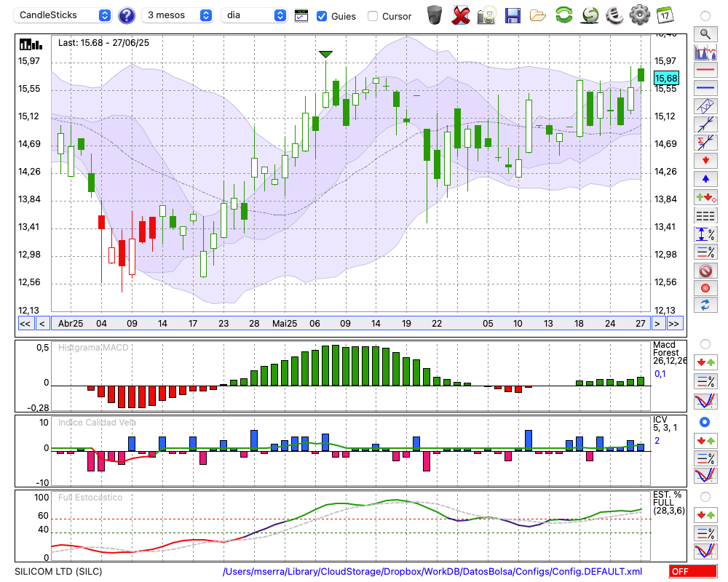The image size is (728, 582).
Task: Click the bright green refresh arrows icon
Action: click(x=564, y=15)
